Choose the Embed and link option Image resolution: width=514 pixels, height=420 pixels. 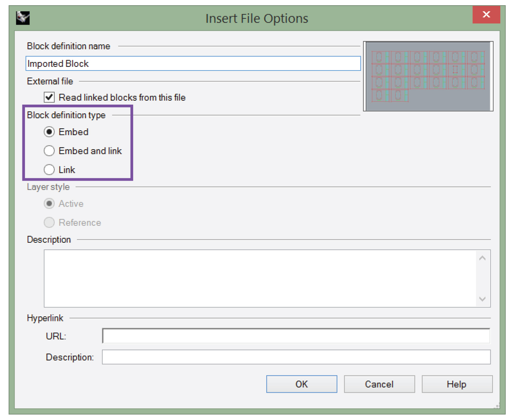pos(49,151)
